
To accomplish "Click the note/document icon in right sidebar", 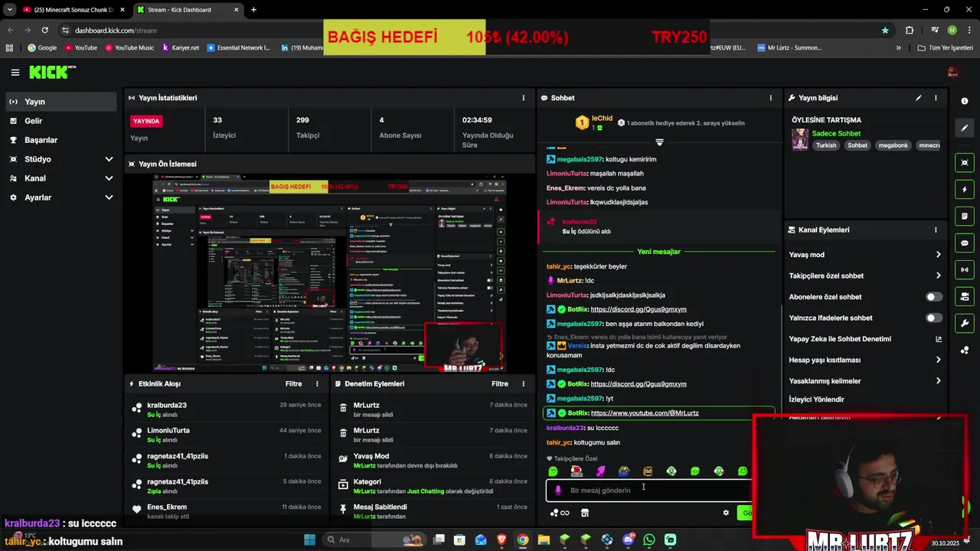I will click(x=965, y=217).
